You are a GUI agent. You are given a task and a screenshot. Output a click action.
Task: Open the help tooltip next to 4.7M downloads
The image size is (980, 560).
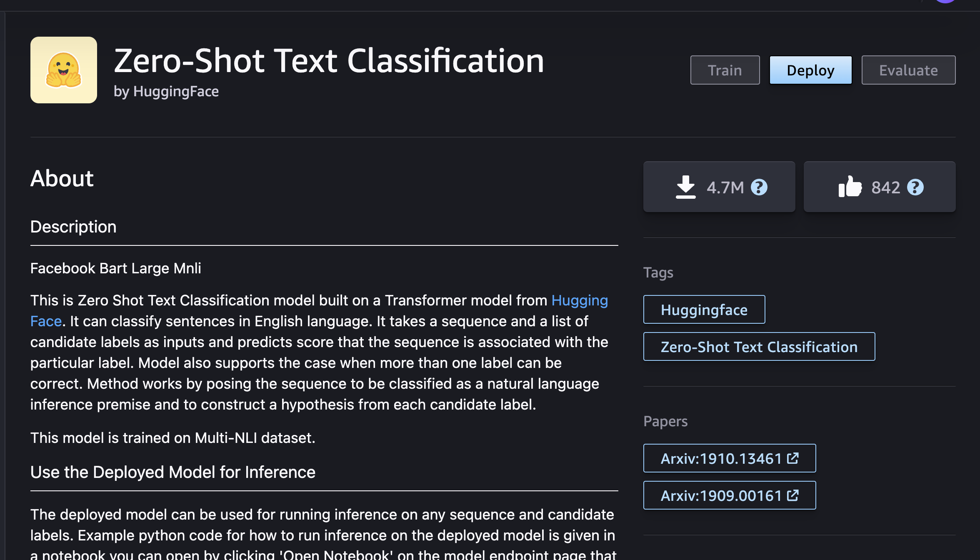(x=759, y=187)
